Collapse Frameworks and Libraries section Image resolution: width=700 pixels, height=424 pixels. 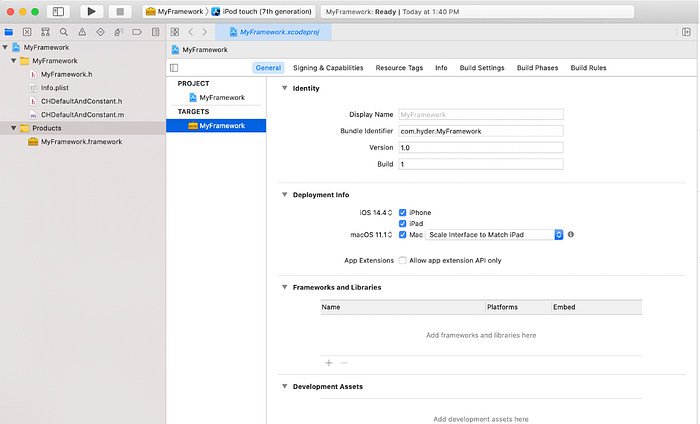[284, 287]
